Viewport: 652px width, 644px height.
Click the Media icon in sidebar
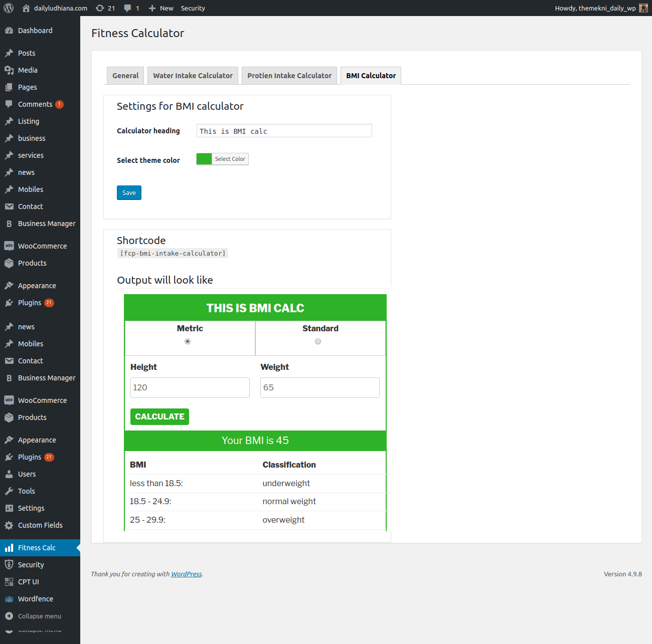point(9,70)
